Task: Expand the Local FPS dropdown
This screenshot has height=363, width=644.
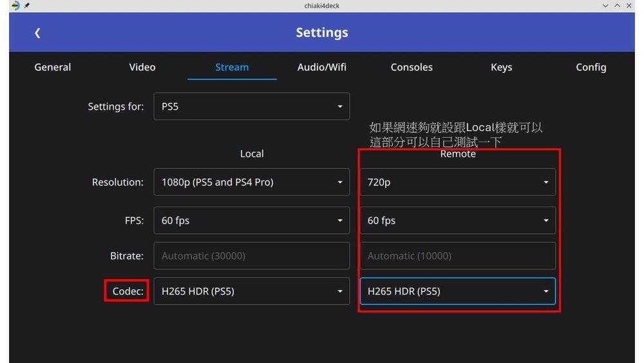Action: tap(252, 221)
